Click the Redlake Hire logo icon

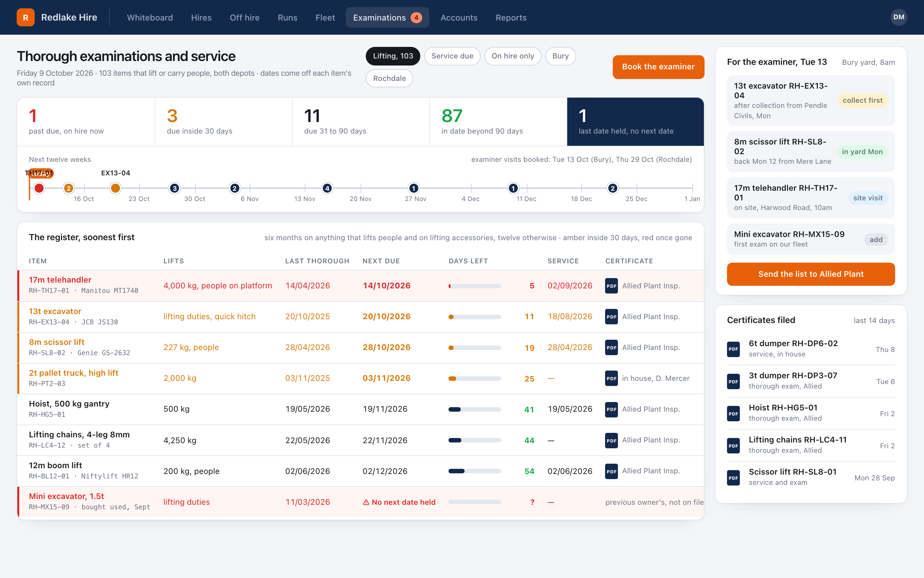pyautogui.click(x=26, y=17)
